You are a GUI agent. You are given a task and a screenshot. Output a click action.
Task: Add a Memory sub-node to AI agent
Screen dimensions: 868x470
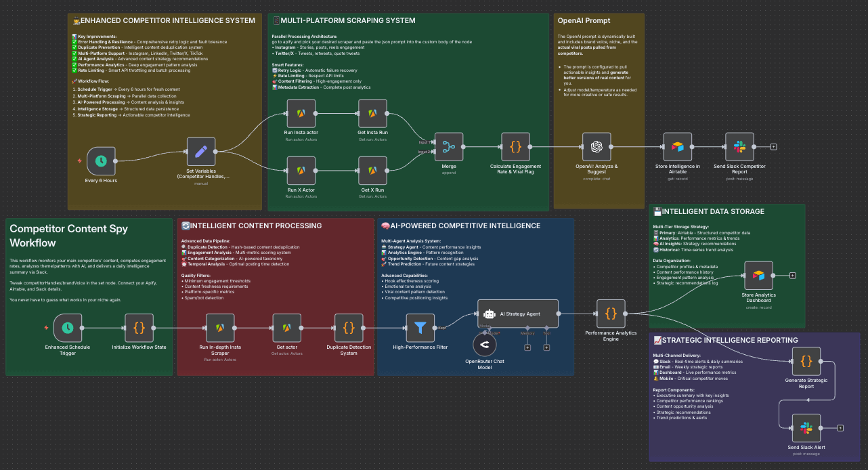pos(527,347)
